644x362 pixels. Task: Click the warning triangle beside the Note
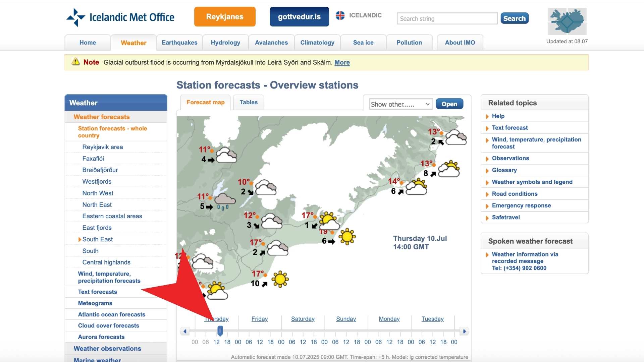pos(75,62)
